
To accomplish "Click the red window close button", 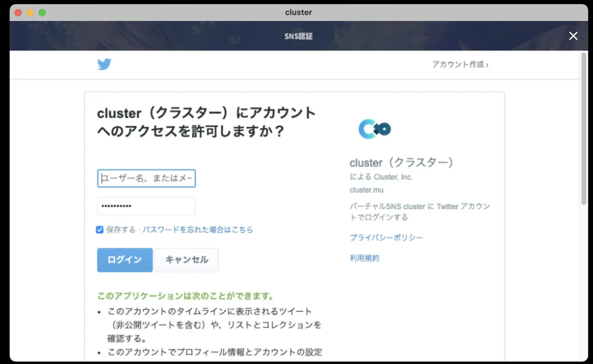I will click(18, 13).
